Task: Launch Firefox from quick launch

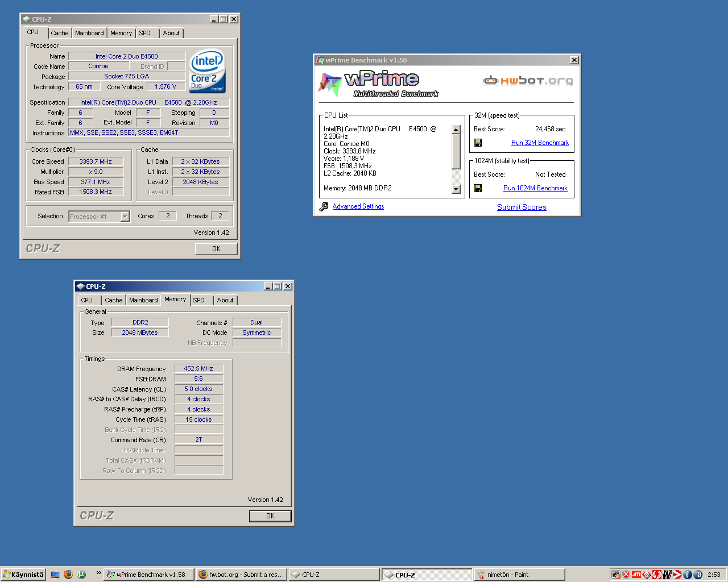Action: [68, 575]
